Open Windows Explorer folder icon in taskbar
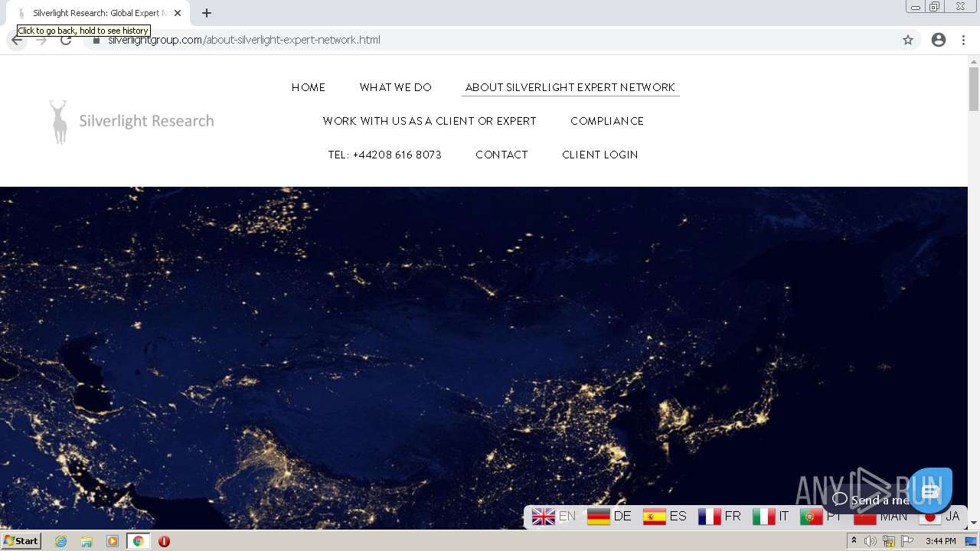This screenshot has width=980, height=551. coord(87,541)
